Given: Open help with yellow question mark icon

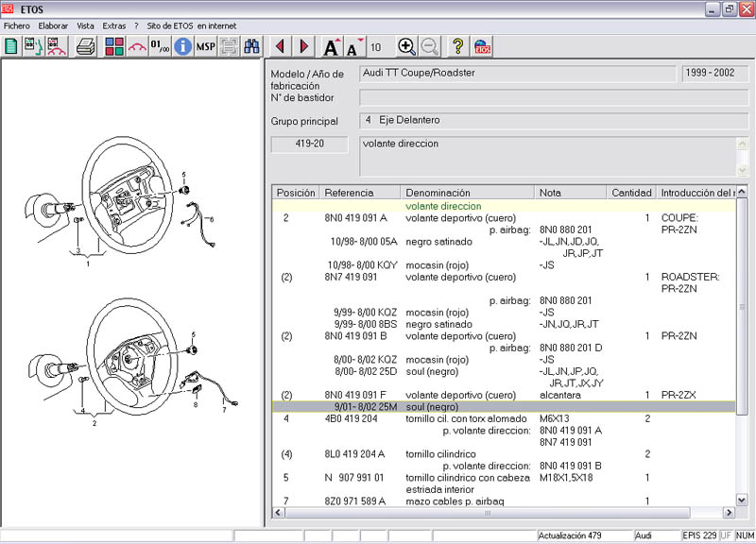Looking at the screenshot, I should click(458, 46).
